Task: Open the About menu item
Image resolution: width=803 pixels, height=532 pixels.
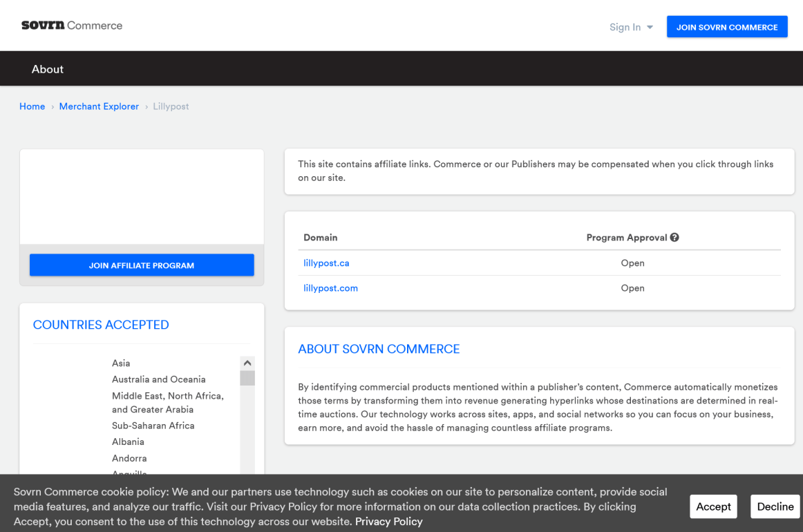Action: click(x=48, y=69)
